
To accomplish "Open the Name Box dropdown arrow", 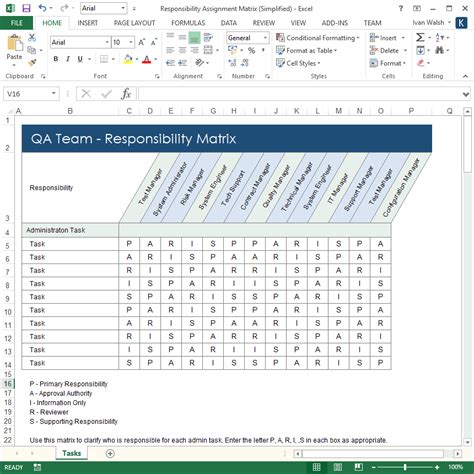I will (53, 94).
